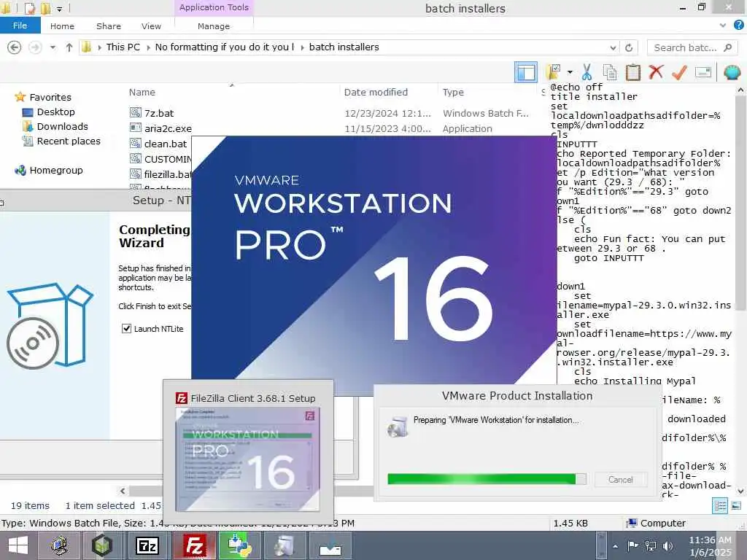Image resolution: width=747 pixels, height=560 pixels.
Task: Refresh the batch installers folder
Action: tap(629, 47)
